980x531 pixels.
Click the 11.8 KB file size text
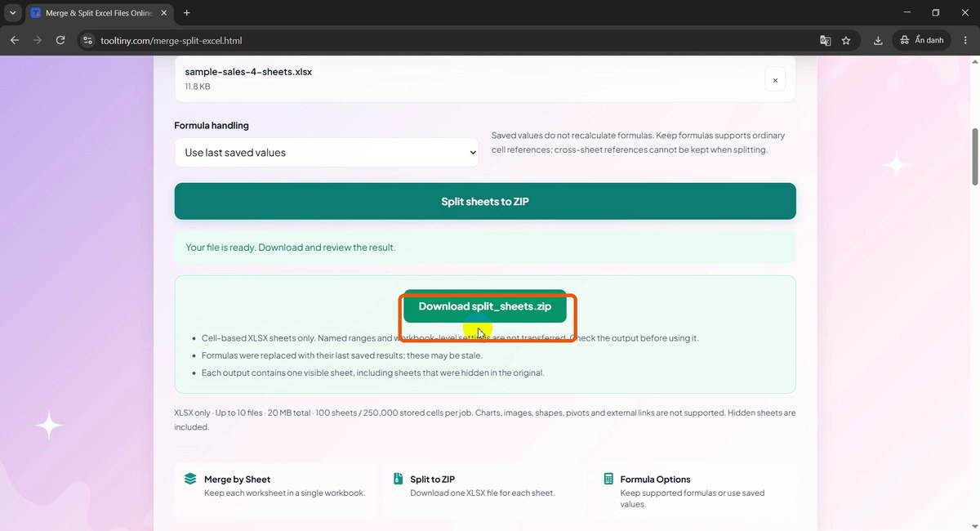[197, 86]
